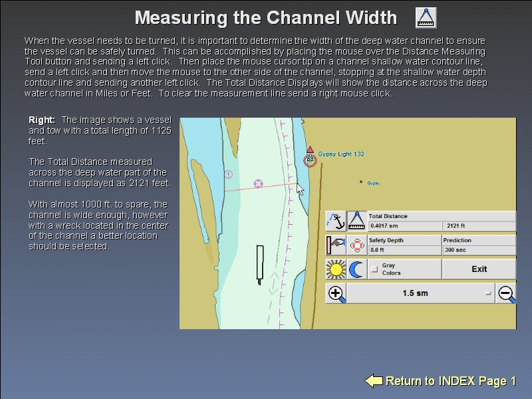Click the anchor tool icon
The width and height of the screenshot is (532, 399).
[336, 221]
